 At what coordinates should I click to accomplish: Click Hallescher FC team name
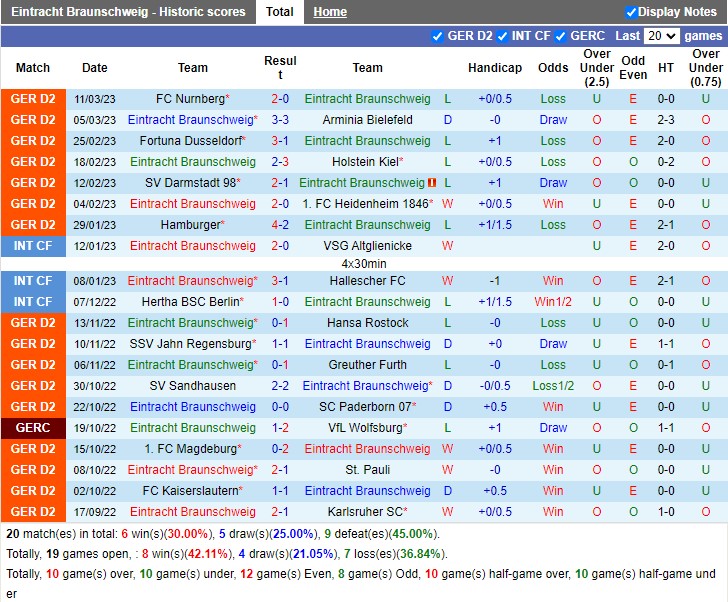tap(367, 281)
